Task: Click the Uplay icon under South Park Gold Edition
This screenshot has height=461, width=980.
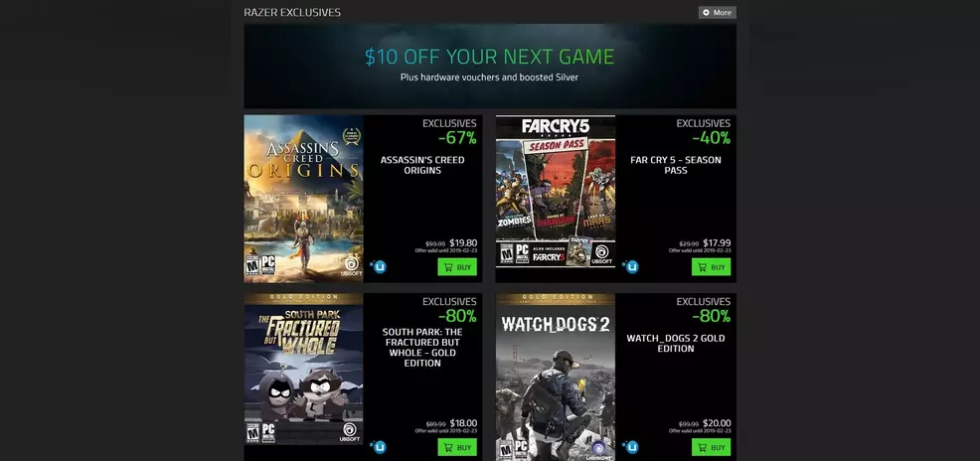Action: click(x=378, y=447)
